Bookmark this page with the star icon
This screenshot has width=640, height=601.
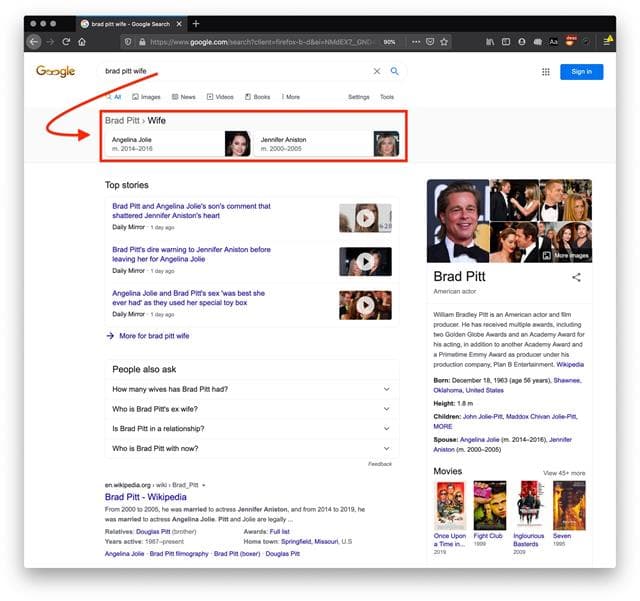444,42
